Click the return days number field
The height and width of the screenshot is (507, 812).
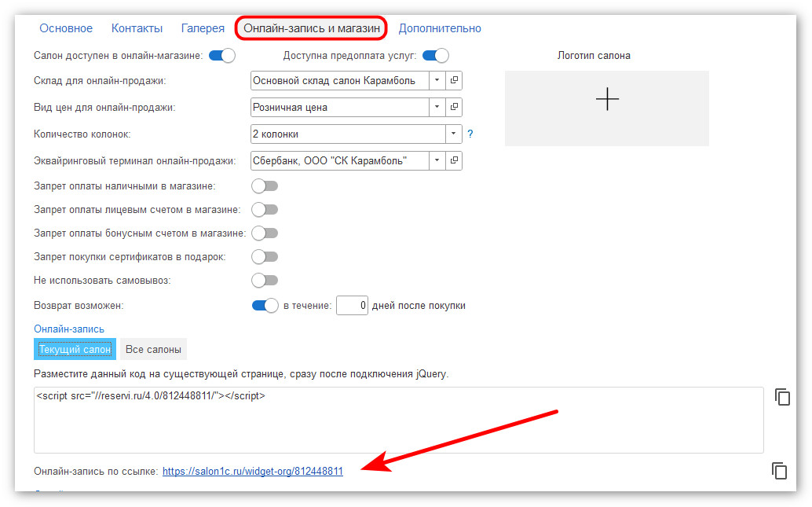pos(352,305)
